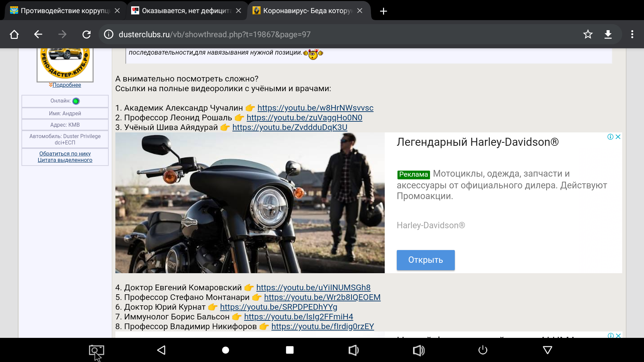Click the Имя: Андрей profile field
Screen dimensions: 644x362
pyautogui.click(x=65, y=113)
